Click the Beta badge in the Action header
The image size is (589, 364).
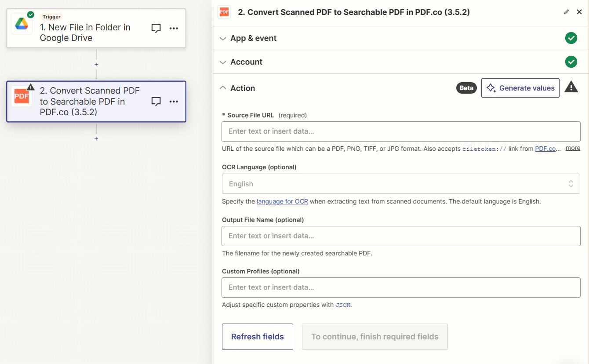[466, 88]
